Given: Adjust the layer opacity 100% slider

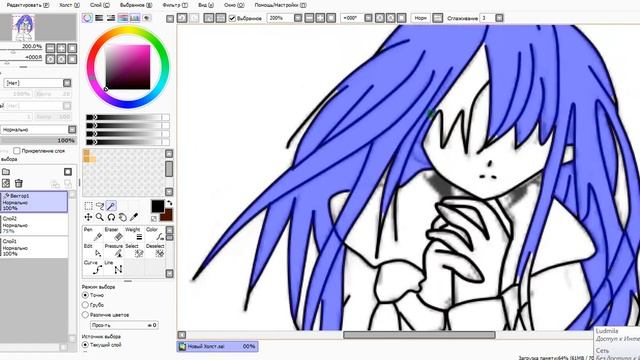Looking at the screenshot, I should (x=38, y=140).
